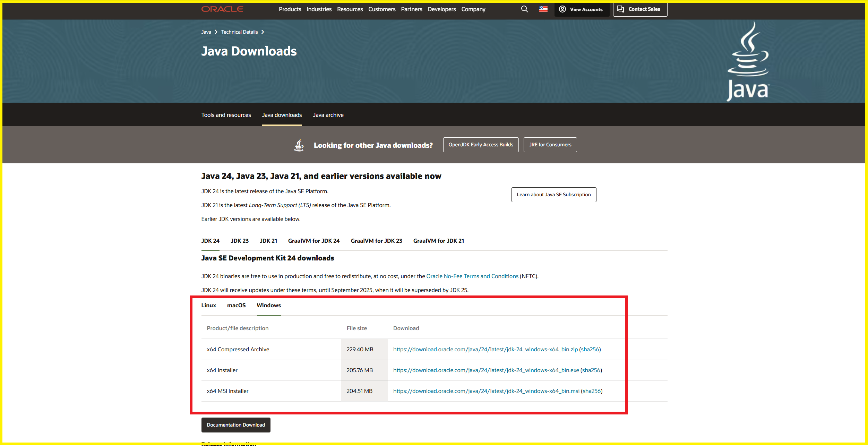Select GraalVM for JDK 21 tab
Image resolution: width=868 pixels, height=446 pixels.
point(439,241)
